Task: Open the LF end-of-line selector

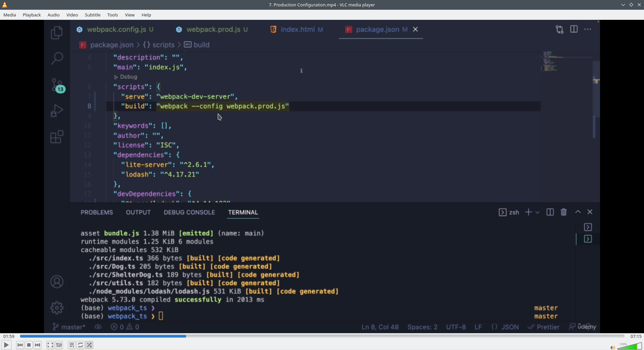Action: [478, 327]
